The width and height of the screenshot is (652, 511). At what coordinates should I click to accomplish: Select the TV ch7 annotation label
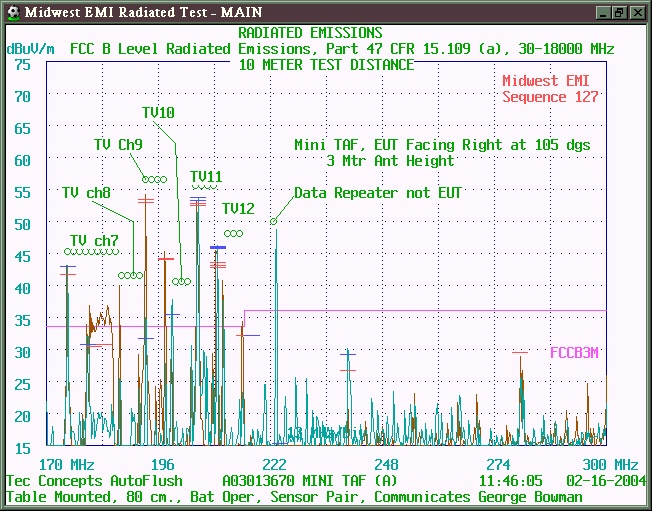93,241
